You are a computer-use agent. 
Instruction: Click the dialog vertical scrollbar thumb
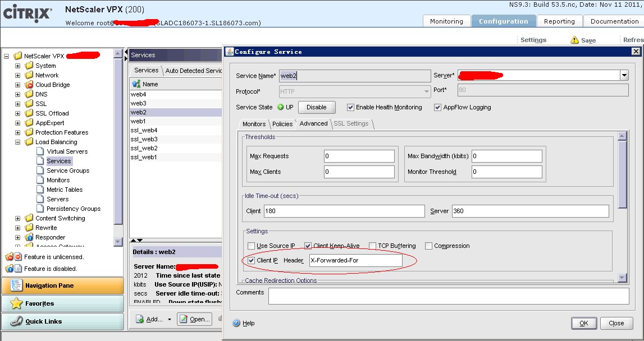click(622, 174)
